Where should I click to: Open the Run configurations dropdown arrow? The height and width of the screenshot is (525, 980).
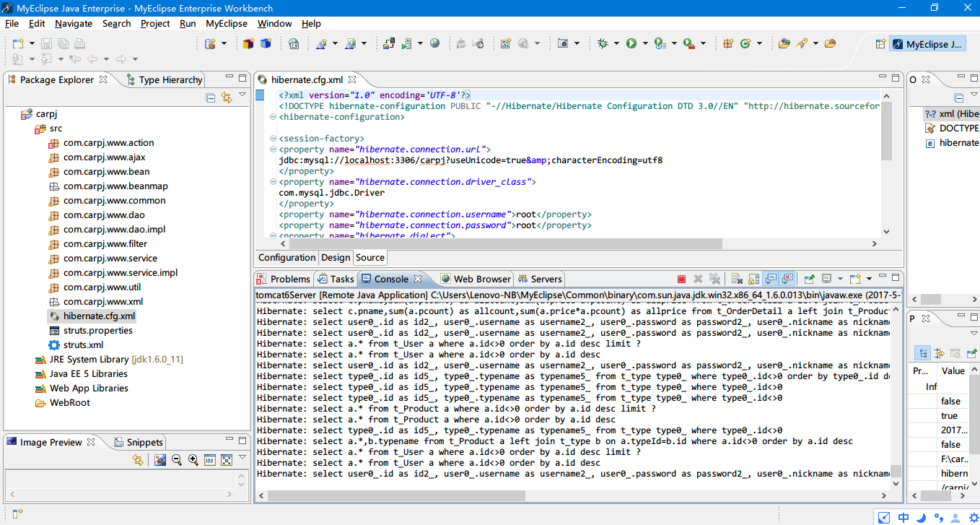(x=644, y=44)
